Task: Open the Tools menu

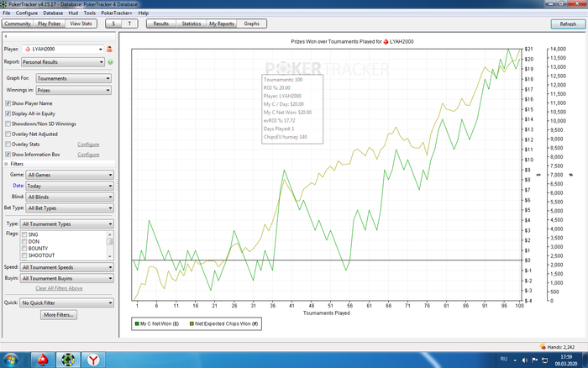Action: pyautogui.click(x=90, y=13)
